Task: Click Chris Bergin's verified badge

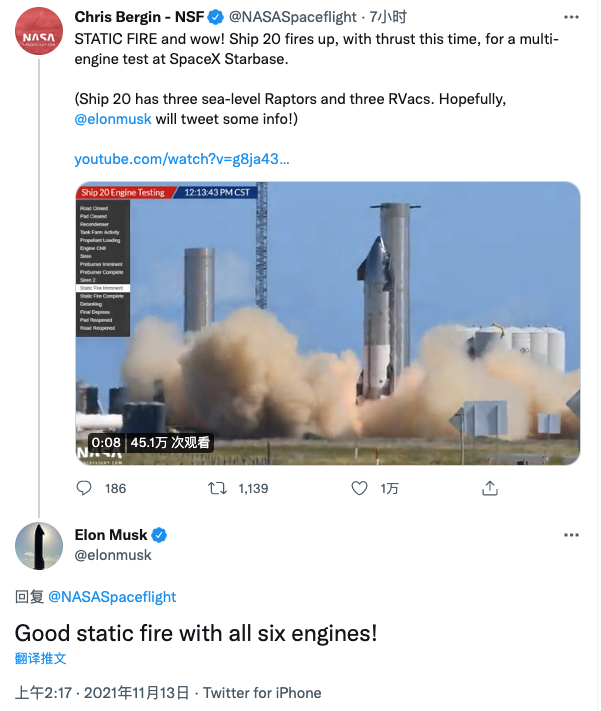Action: [x=214, y=18]
